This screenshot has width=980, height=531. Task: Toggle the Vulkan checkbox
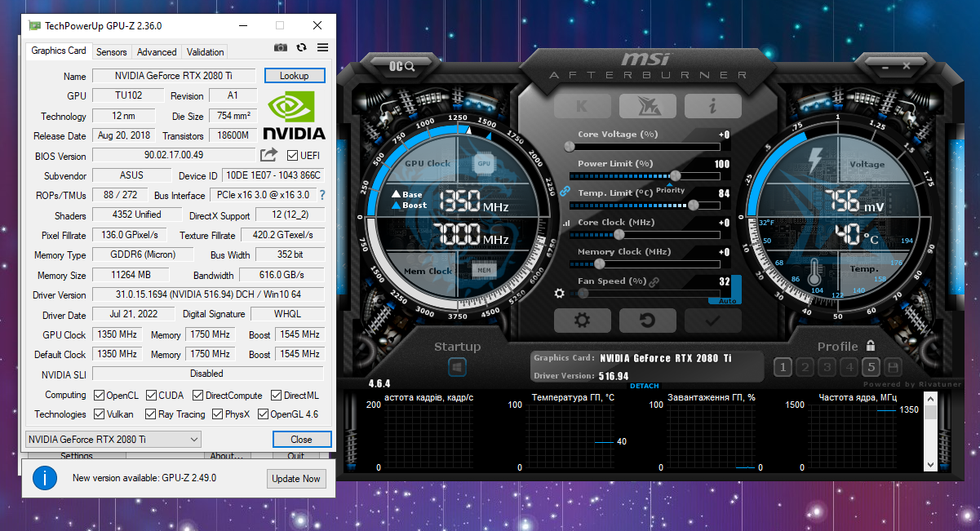99,414
